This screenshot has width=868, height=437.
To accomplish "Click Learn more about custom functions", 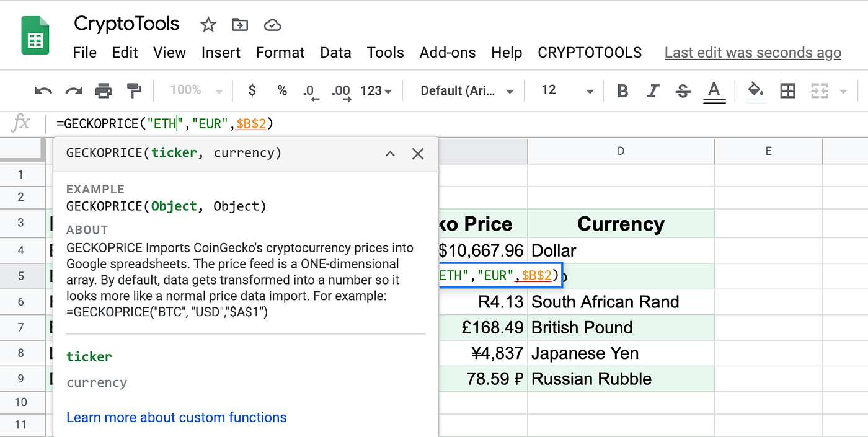I will [x=177, y=417].
